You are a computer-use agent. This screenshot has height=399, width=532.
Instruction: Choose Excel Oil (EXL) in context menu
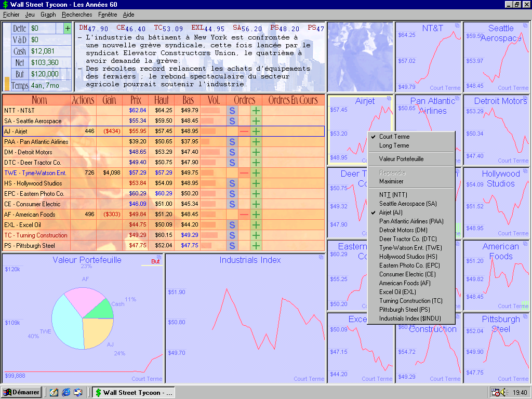[x=411, y=292]
